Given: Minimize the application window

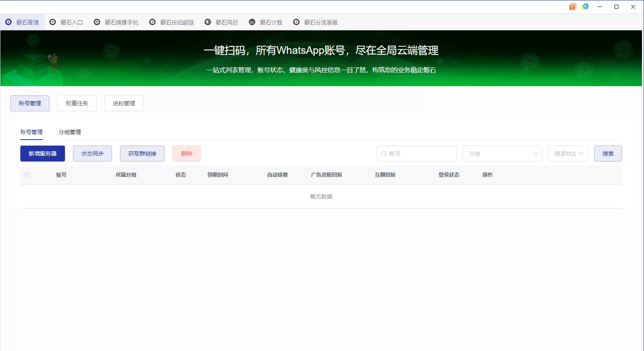Looking at the screenshot, I should (x=600, y=7).
